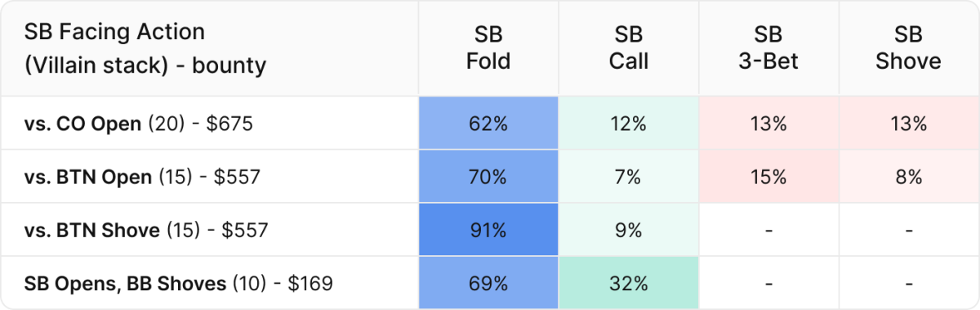Click the 70% fold cell
980x310 pixels.
tap(488, 177)
